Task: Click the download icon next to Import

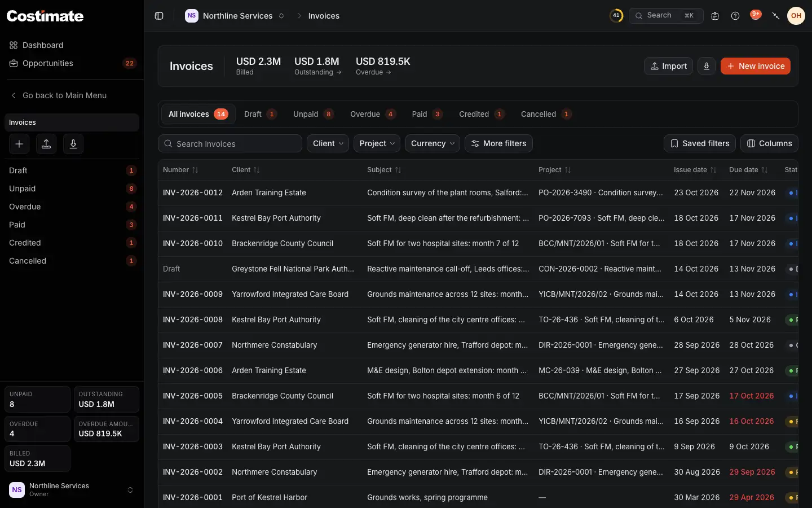Action: tap(707, 66)
